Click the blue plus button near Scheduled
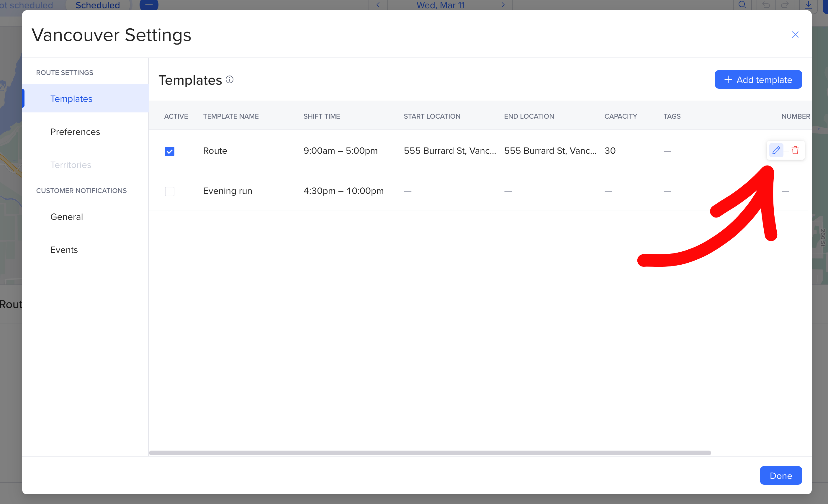Image resolution: width=828 pixels, height=504 pixels. (x=149, y=5)
